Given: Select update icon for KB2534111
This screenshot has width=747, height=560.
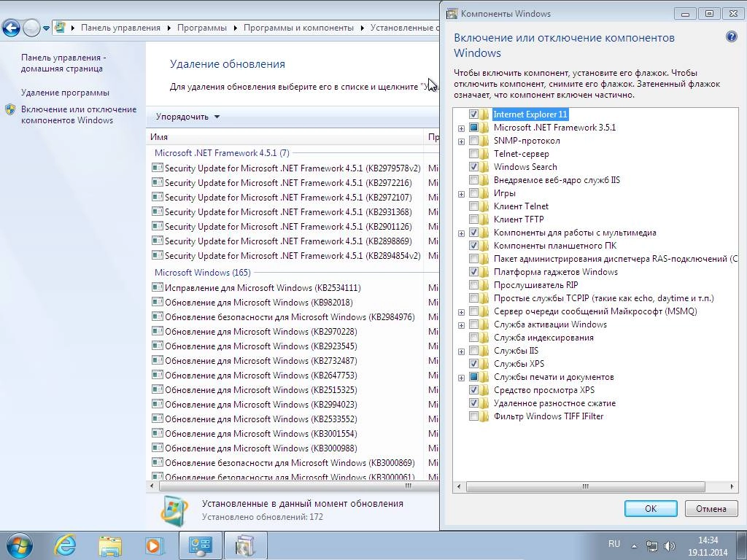Looking at the screenshot, I should pos(158,287).
